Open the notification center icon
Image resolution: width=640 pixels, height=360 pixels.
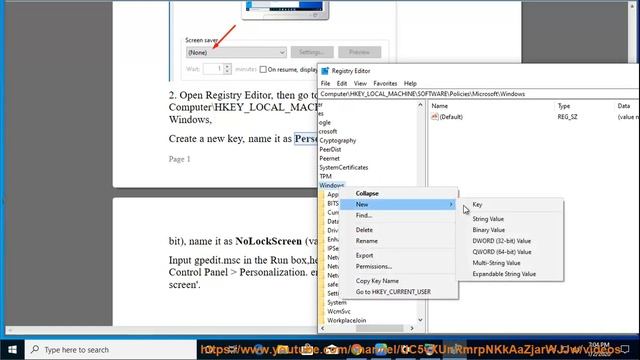coord(625,349)
